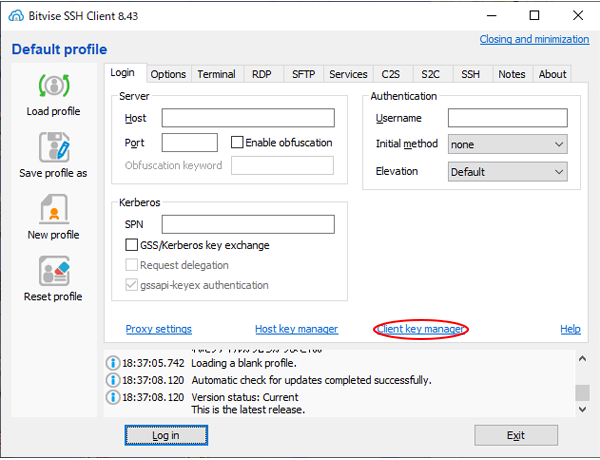
Task: Toggle Request delegation checkbox
Action: [131, 265]
